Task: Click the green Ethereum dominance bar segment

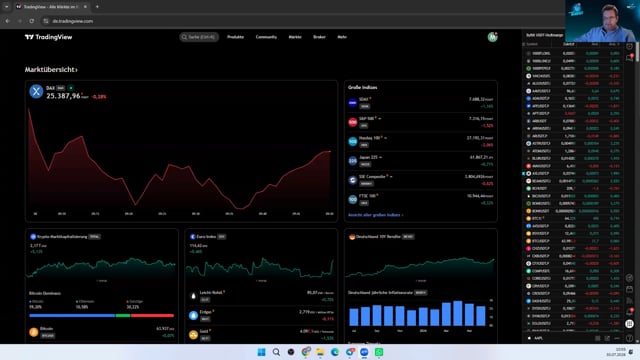Action: tap(123, 316)
